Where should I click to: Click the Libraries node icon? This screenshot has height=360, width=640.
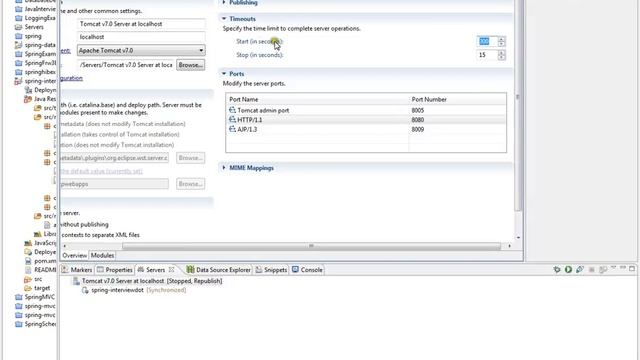tap(38, 234)
